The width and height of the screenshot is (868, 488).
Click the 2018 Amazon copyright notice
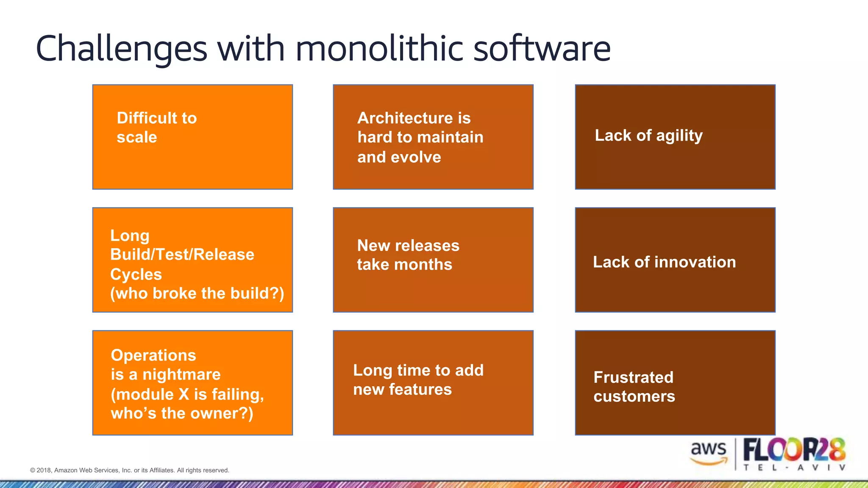tap(130, 470)
